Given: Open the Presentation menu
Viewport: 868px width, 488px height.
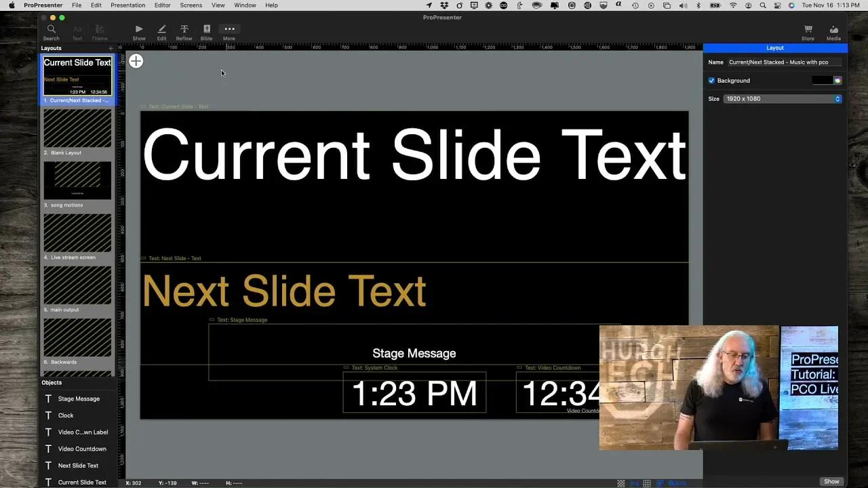Looking at the screenshot, I should pyautogui.click(x=127, y=5).
